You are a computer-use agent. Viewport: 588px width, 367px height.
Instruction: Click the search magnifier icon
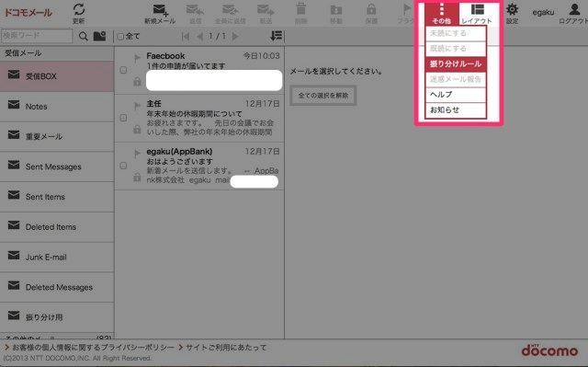[84, 36]
